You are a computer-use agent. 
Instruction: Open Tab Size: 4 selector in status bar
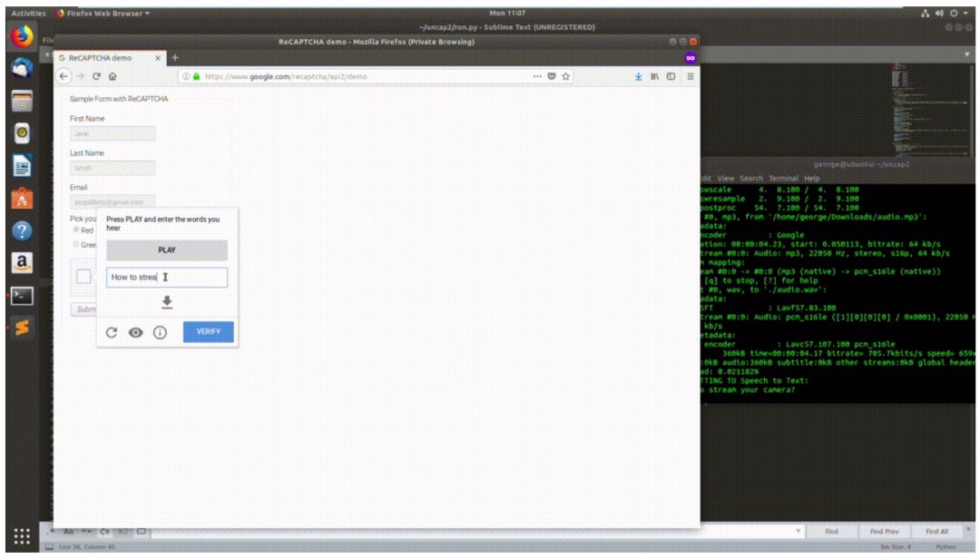pos(896,547)
